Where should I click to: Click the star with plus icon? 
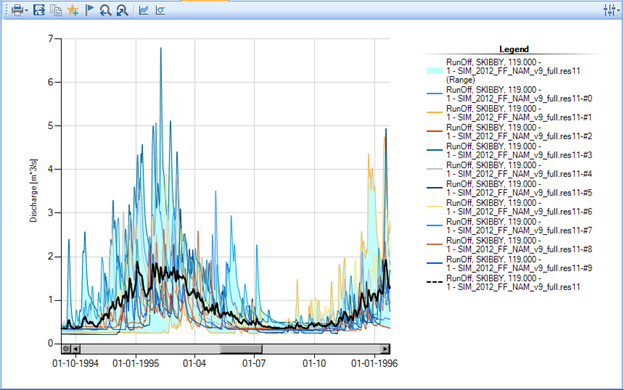73,10
